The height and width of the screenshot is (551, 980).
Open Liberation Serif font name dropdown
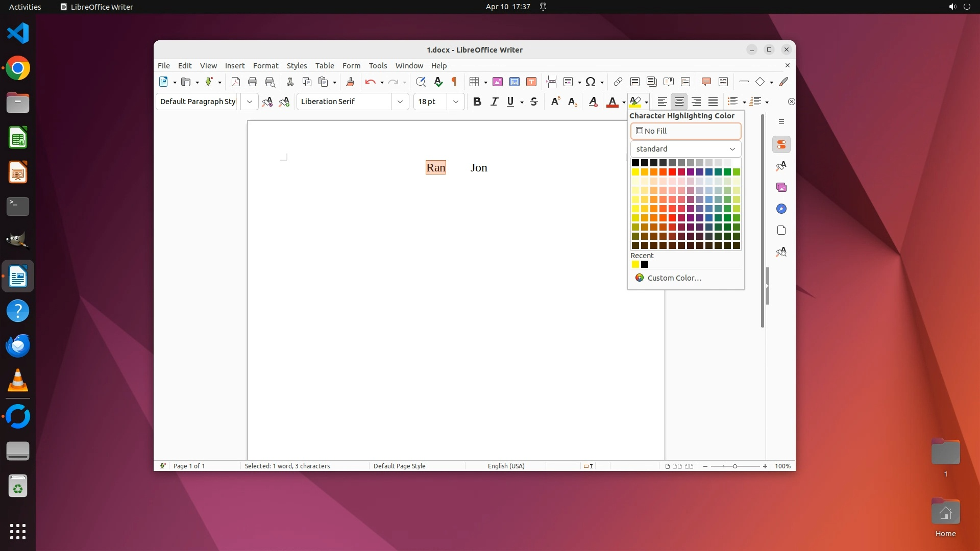[400, 102]
